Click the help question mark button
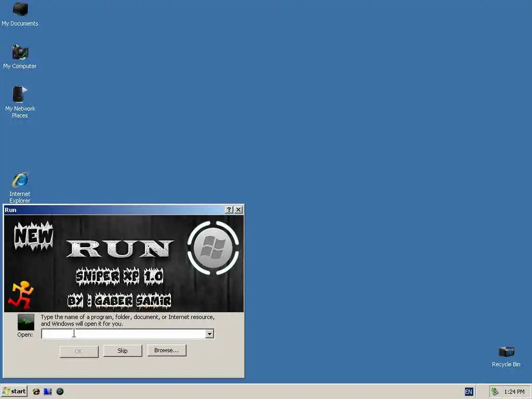This screenshot has width=532, height=399. tap(229, 210)
